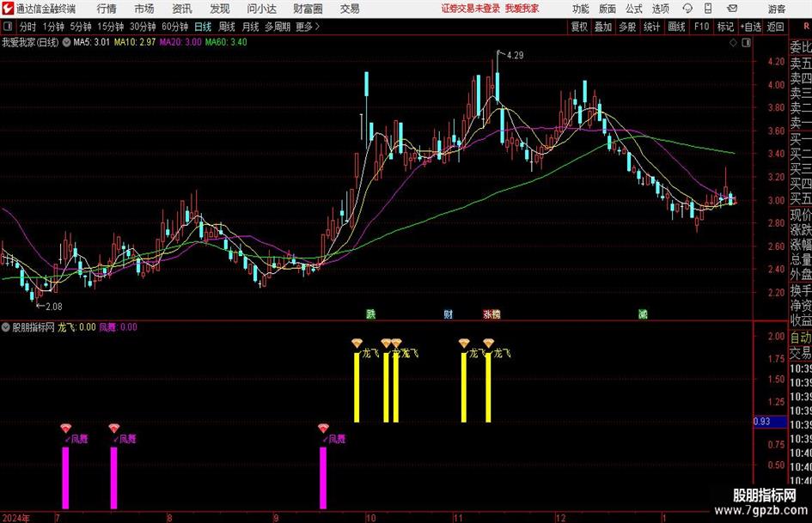The image size is (812, 523).
Task: Click the 多股 multi-stock button
Action: click(627, 27)
